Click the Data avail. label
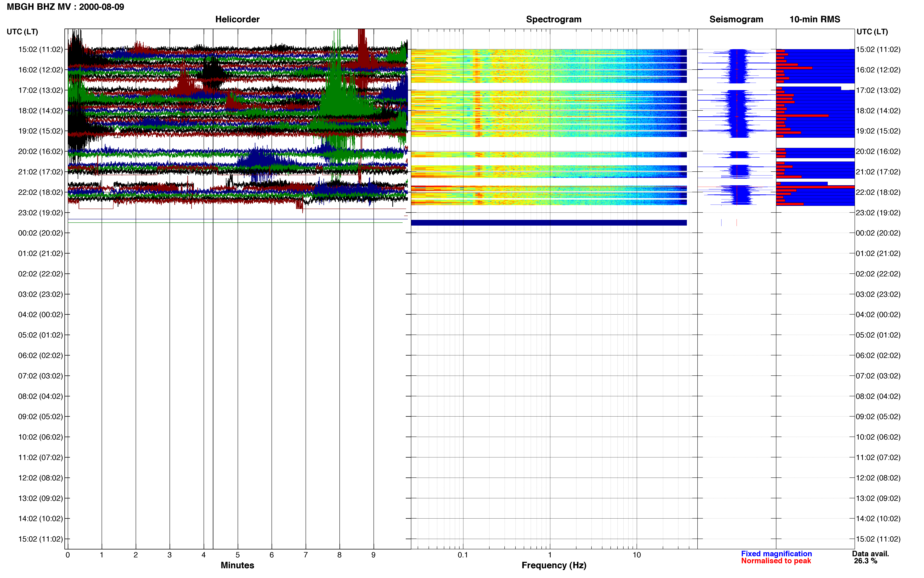The height and width of the screenshot is (578, 924). point(870,554)
